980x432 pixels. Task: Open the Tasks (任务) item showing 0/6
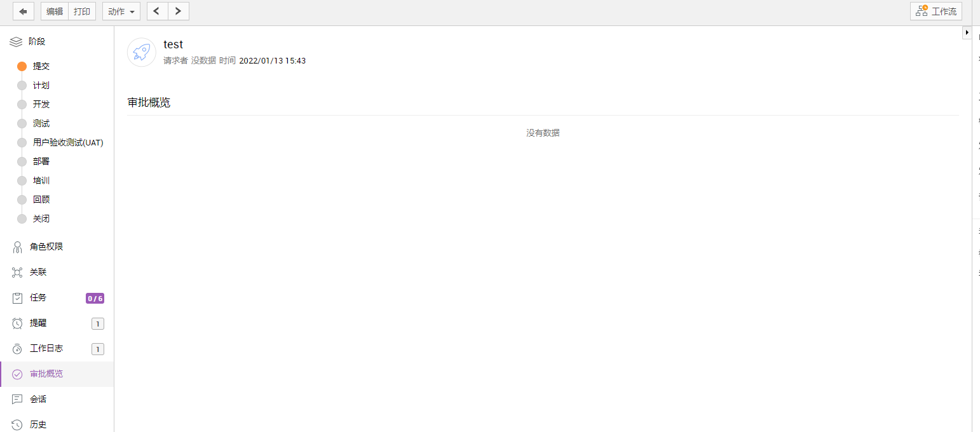pyautogui.click(x=38, y=297)
